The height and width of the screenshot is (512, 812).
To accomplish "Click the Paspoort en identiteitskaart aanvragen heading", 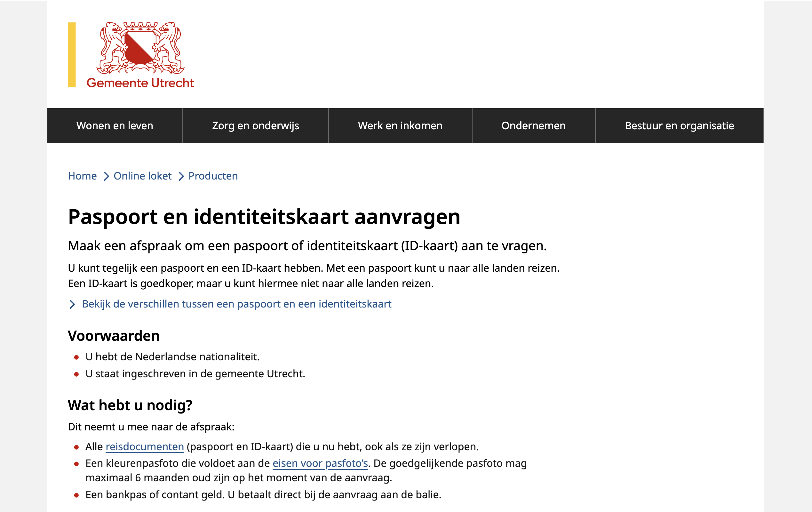I will pos(264,217).
